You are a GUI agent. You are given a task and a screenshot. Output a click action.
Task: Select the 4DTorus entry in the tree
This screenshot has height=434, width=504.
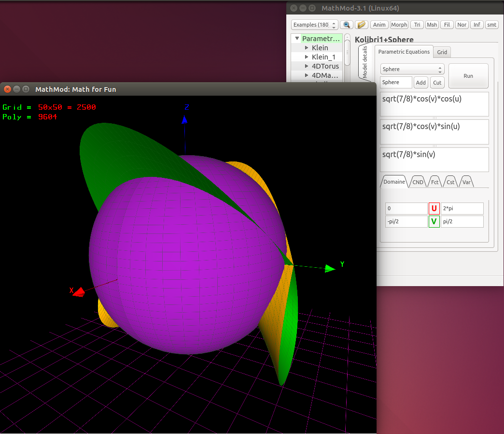point(325,66)
